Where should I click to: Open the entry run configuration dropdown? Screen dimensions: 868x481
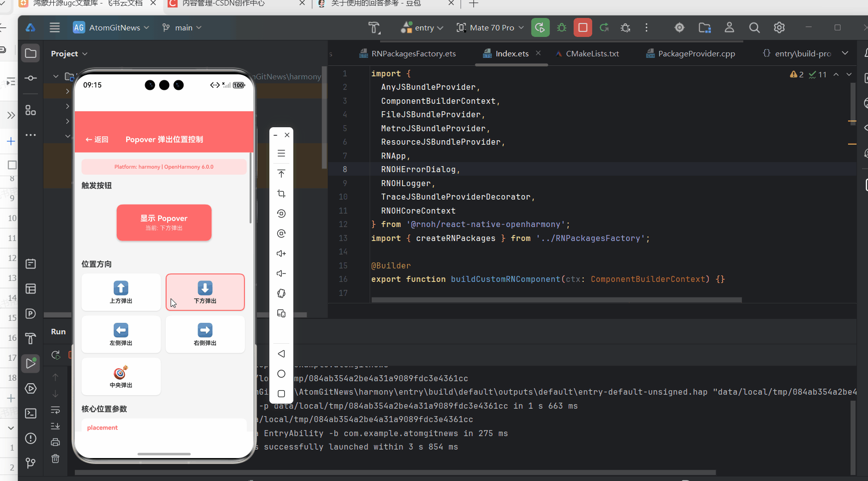point(422,27)
